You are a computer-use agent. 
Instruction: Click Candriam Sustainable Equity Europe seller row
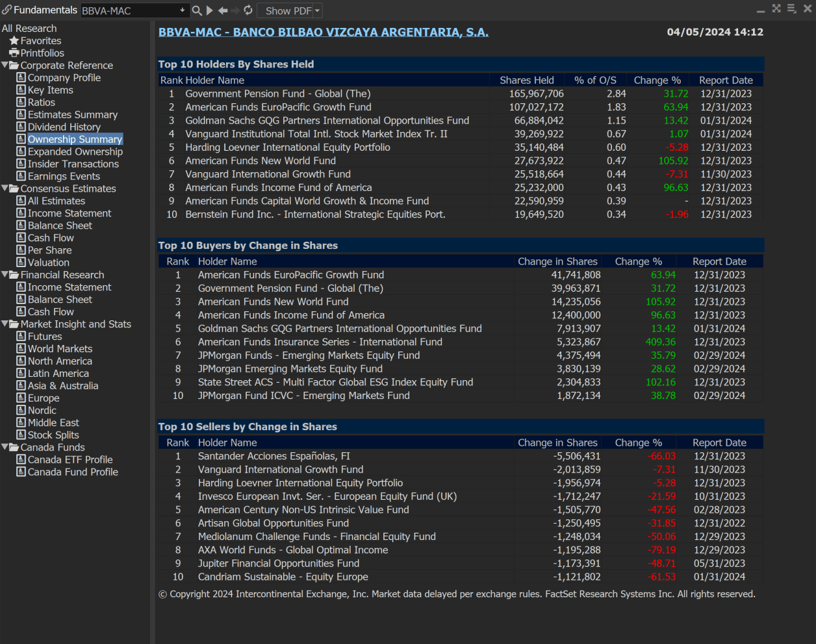pos(461,578)
